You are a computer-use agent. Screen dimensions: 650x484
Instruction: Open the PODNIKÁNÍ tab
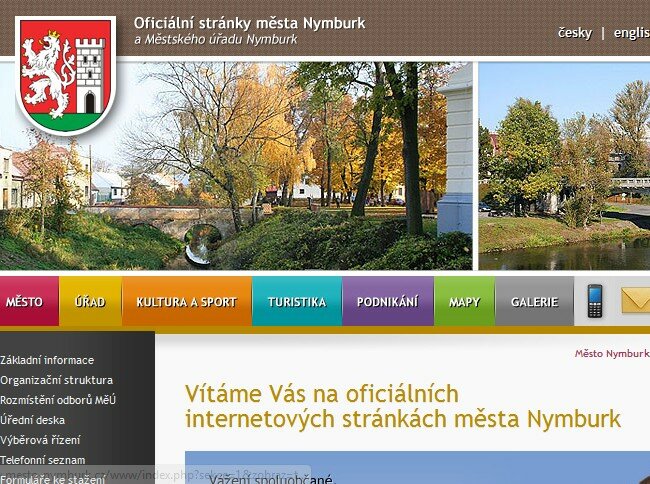coord(388,301)
